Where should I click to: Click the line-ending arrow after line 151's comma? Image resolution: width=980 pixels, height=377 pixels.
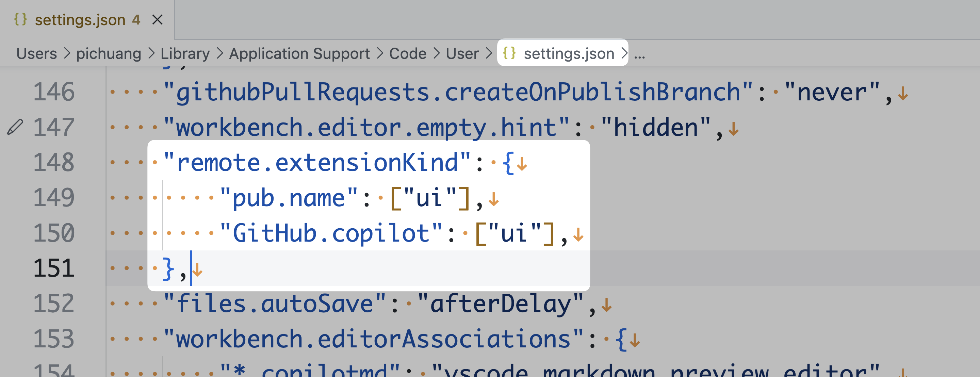197,271
